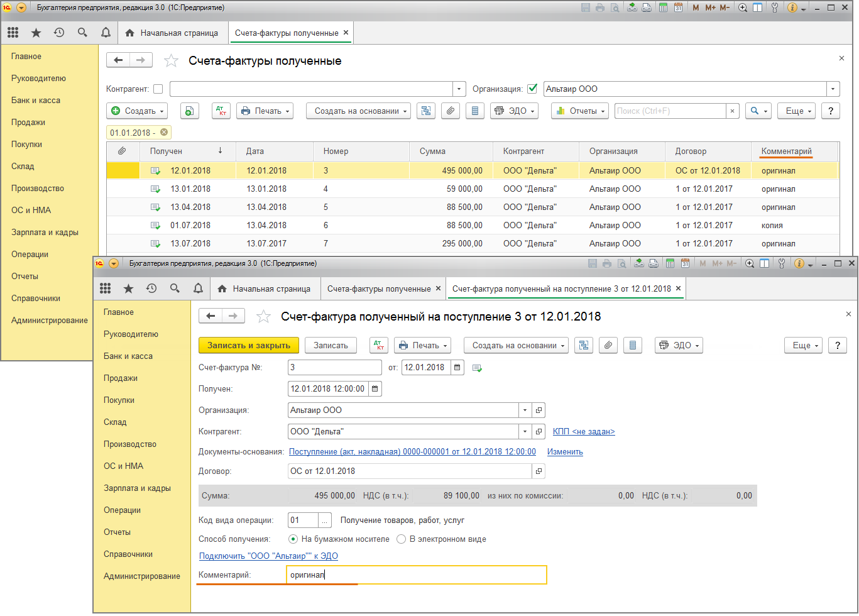Click the ? help button in list toolbar
This screenshot has height=616, width=859.
coord(831,111)
